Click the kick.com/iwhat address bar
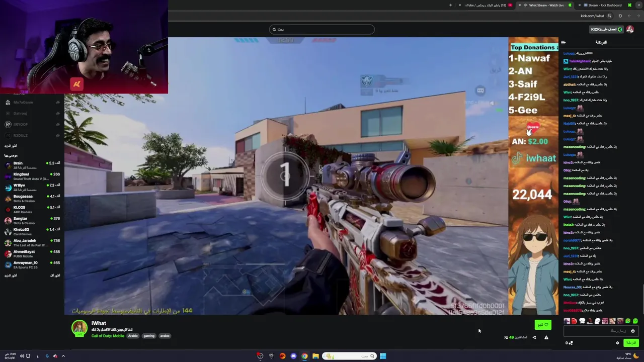This screenshot has width=644, height=362. 592,16
